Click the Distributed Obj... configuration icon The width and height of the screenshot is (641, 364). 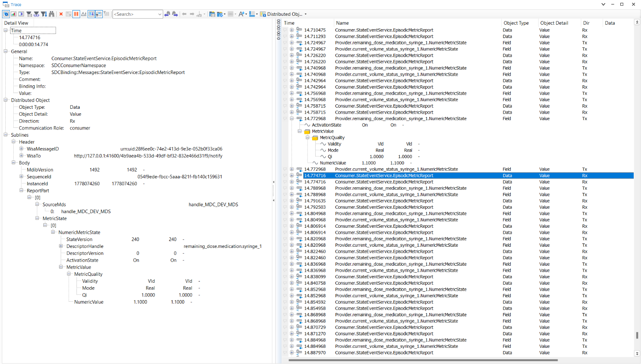click(263, 14)
